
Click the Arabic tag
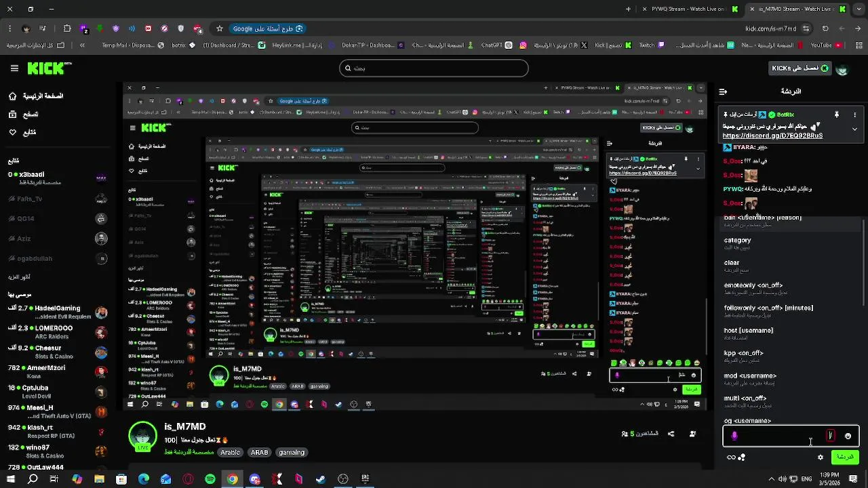[x=231, y=453]
